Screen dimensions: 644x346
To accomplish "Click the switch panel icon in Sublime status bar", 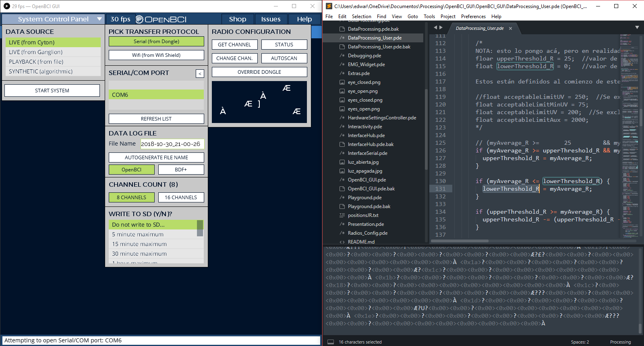I will pyautogui.click(x=331, y=342).
